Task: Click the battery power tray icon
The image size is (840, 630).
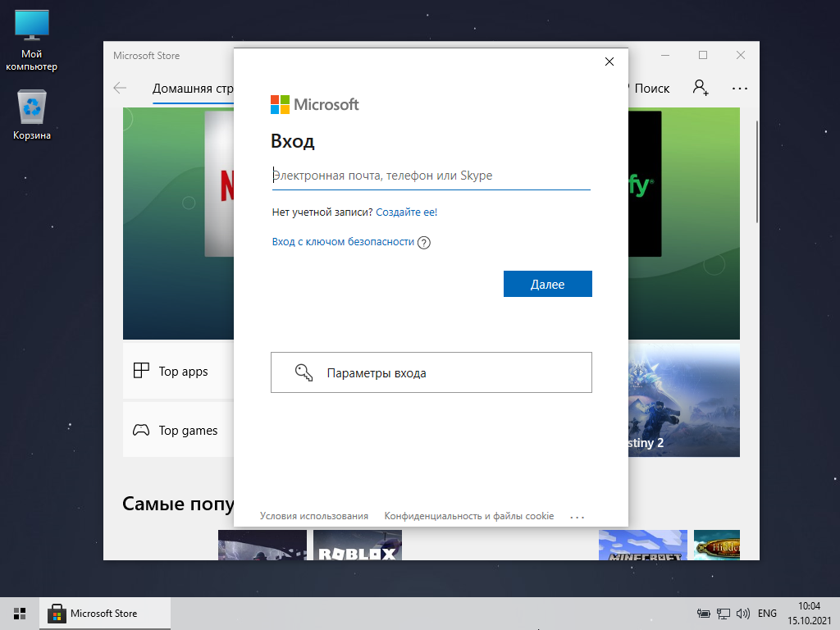Action: (703, 614)
